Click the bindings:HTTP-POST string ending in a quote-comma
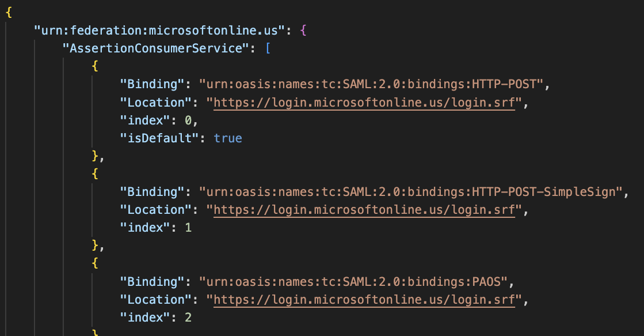Screen dimensions: 644x336 [372, 84]
